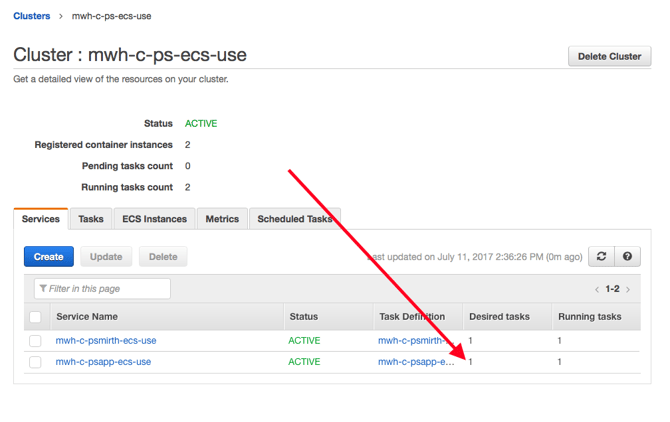Open the help question mark icon
The image size is (670, 422).
(627, 257)
